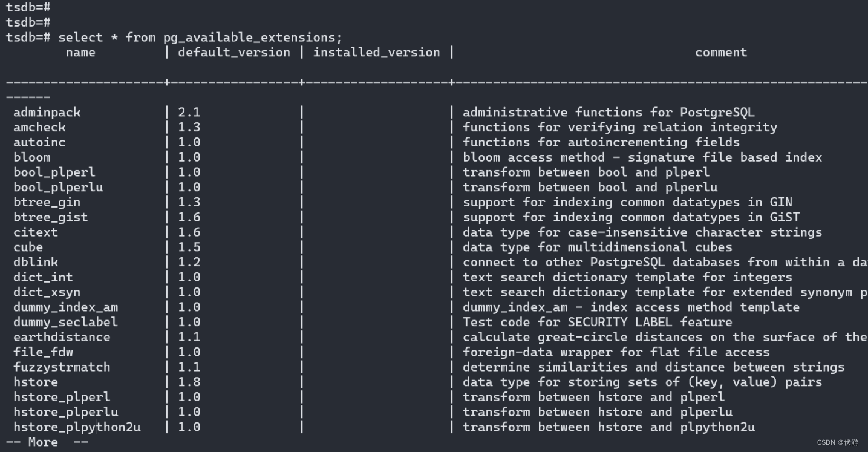This screenshot has height=452, width=868.
Task: Select the btree_gist extension name
Action: tap(50, 217)
